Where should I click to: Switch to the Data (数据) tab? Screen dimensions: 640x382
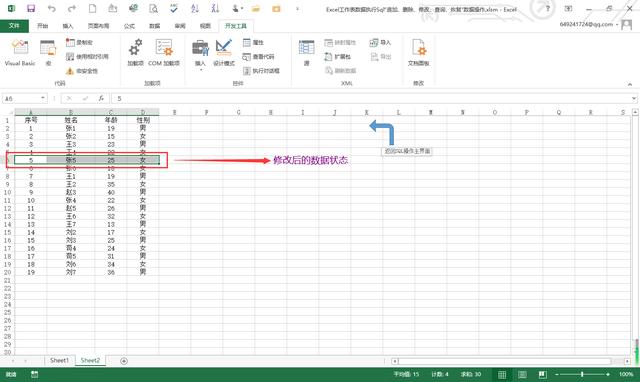click(x=154, y=26)
